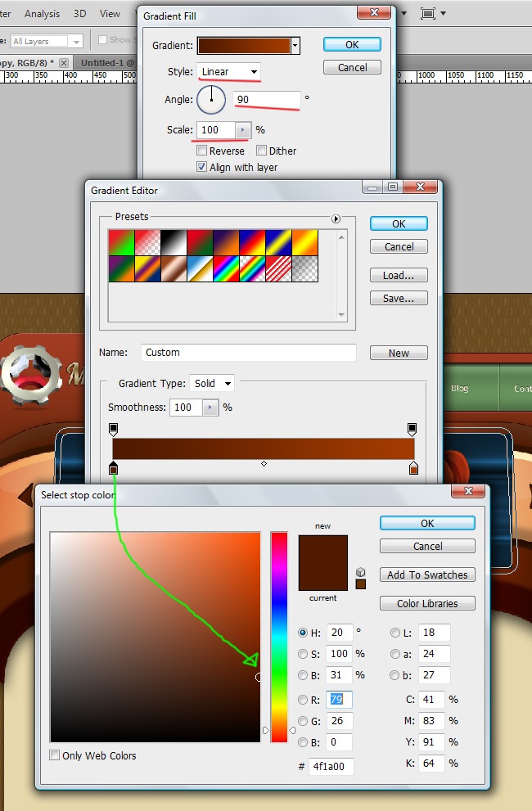Viewport: 532px width, 811px height.
Task: Open the Analysis menu
Action: pyautogui.click(x=42, y=13)
